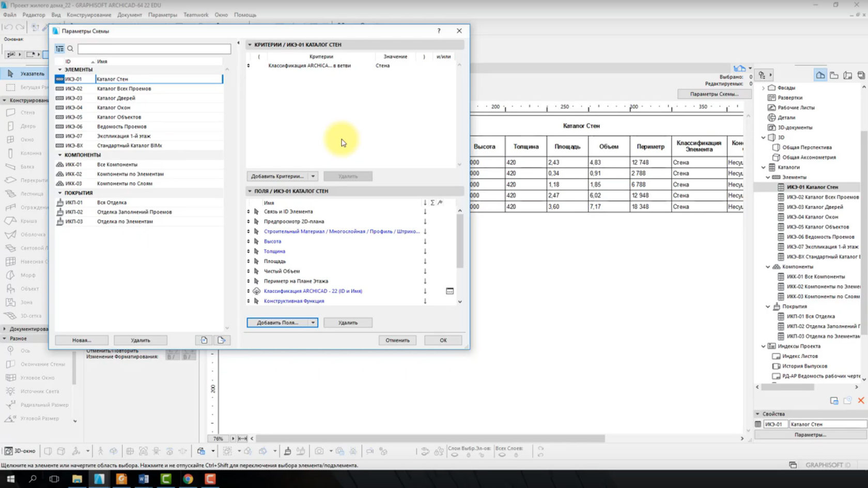Click the scheme search input field
Viewport: 868px width, 488px height.
pos(154,49)
